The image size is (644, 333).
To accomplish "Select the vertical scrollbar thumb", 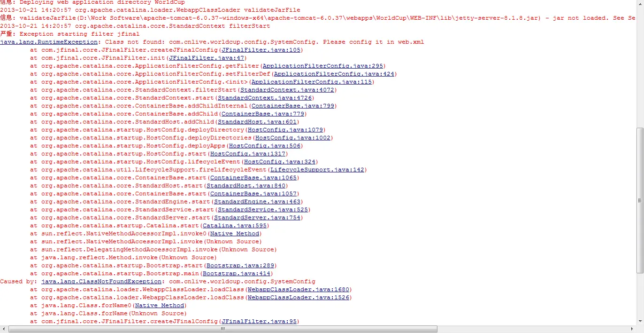I will [640, 201].
